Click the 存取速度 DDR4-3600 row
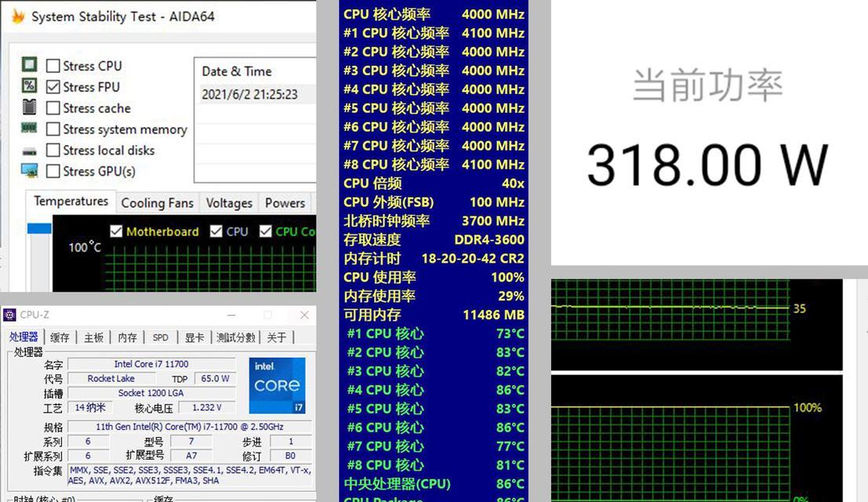868x502 pixels. tap(434, 240)
